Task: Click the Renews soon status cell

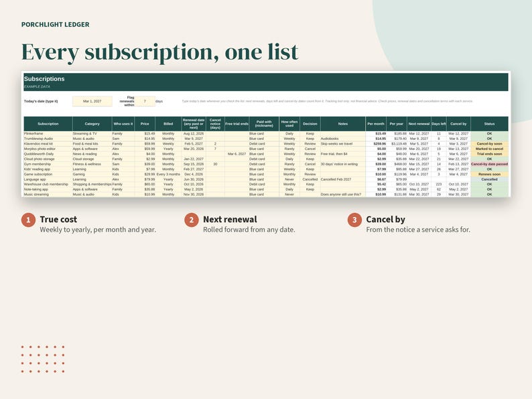Action: coord(489,174)
